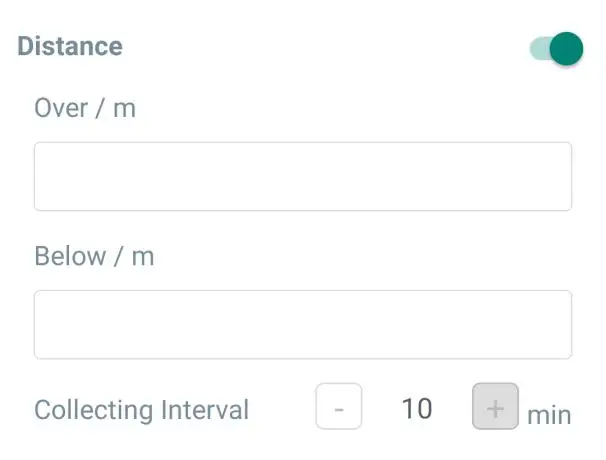Image resolution: width=606 pixels, height=460 pixels.
Task: Toggle the Distance switch off
Action: pos(557,48)
